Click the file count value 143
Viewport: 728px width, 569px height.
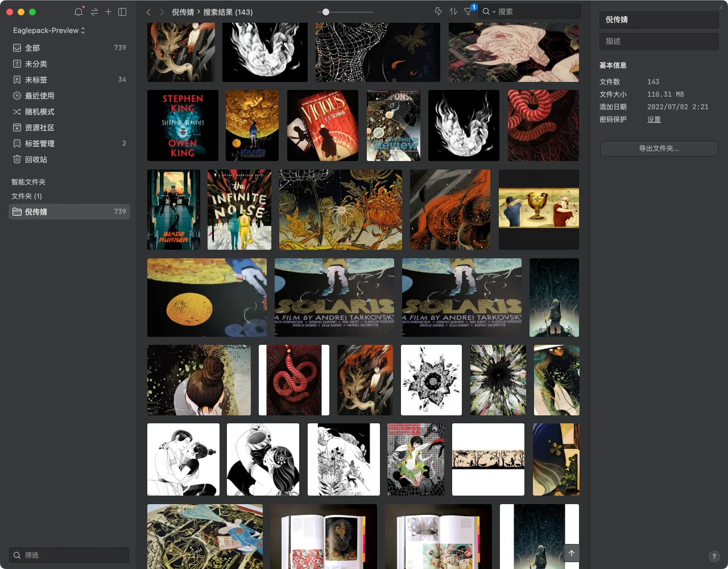653,82
